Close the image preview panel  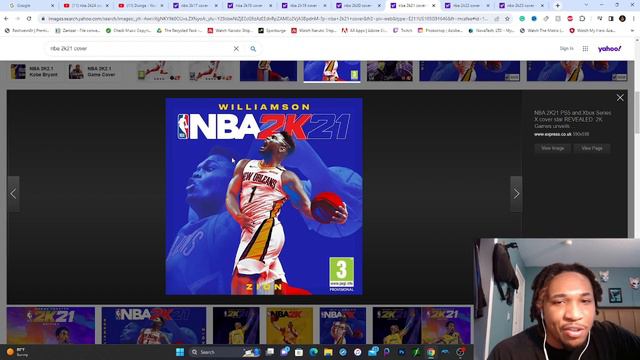[620, 98]
